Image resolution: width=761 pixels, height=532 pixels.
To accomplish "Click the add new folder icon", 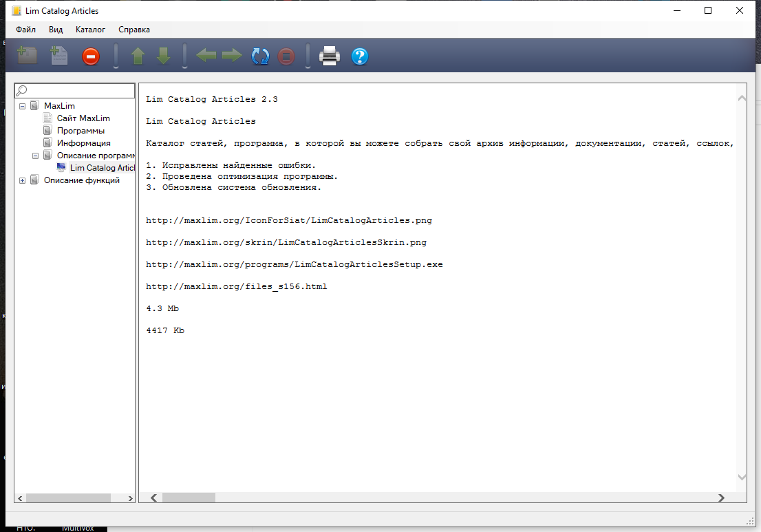I will [x=27, y=56].
